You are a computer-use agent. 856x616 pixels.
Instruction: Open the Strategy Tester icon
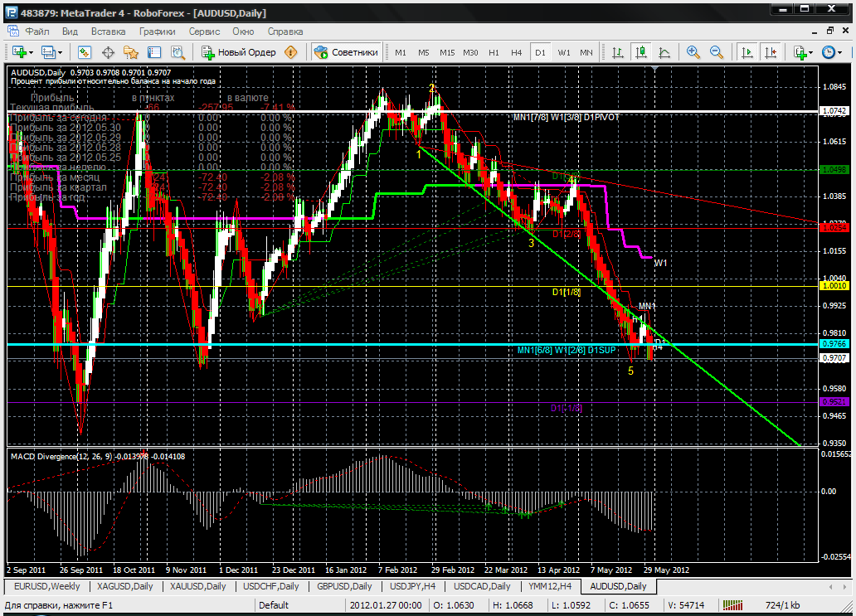pos(178,52)
